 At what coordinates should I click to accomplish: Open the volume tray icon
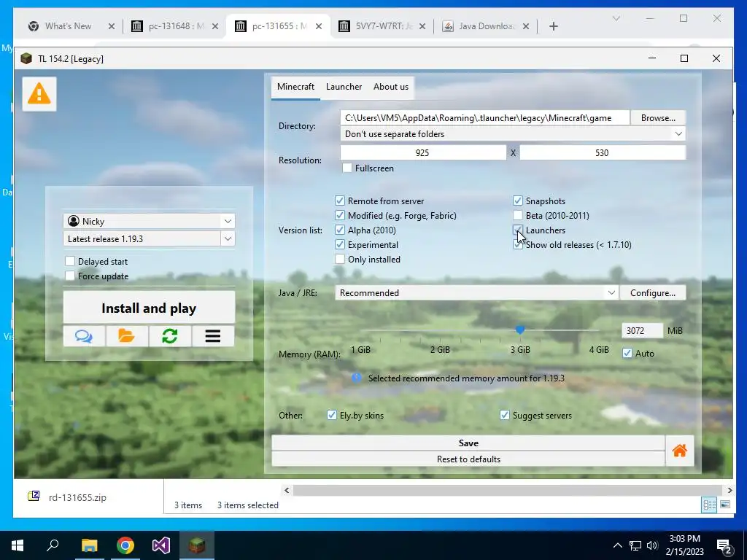[652, 545]
